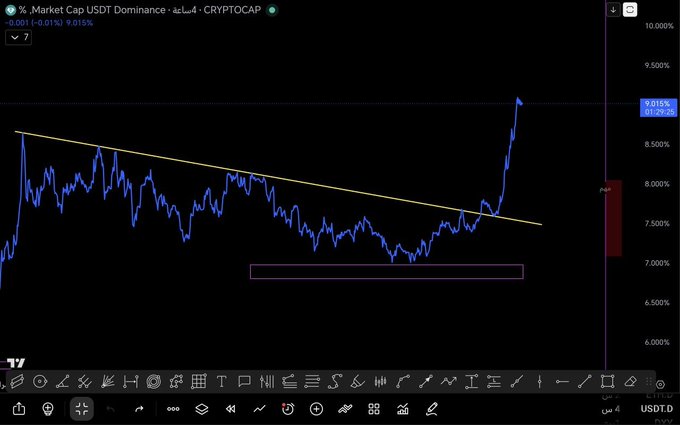The width and height of the screenshot is (680, 425).
Task: Click the green market status dot
Action: [272, 10]
